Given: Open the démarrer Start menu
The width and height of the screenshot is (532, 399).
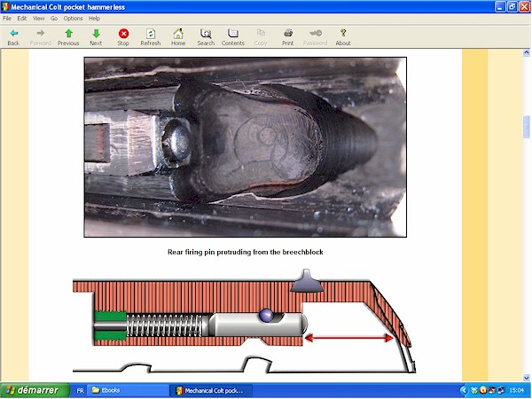Looking at the screenshot, I should click(x=35, y=390).
